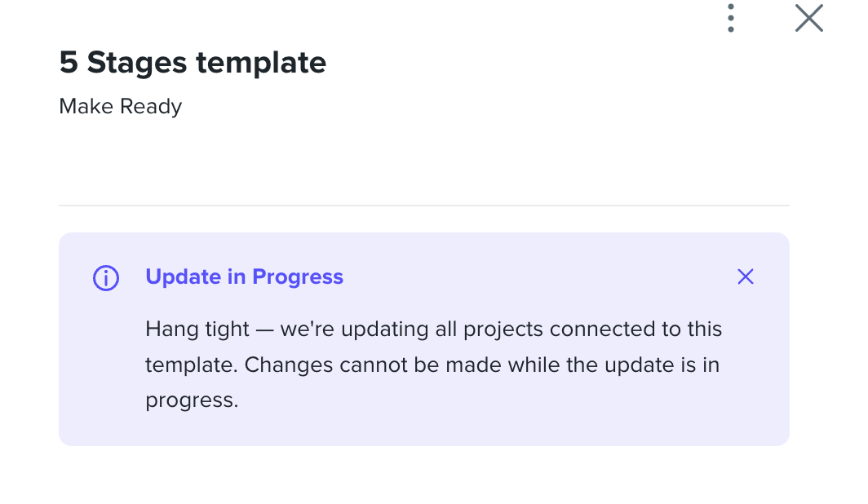Close the 5 Stages template panel
The image size is (868, 504).
[x=808, y=18]
